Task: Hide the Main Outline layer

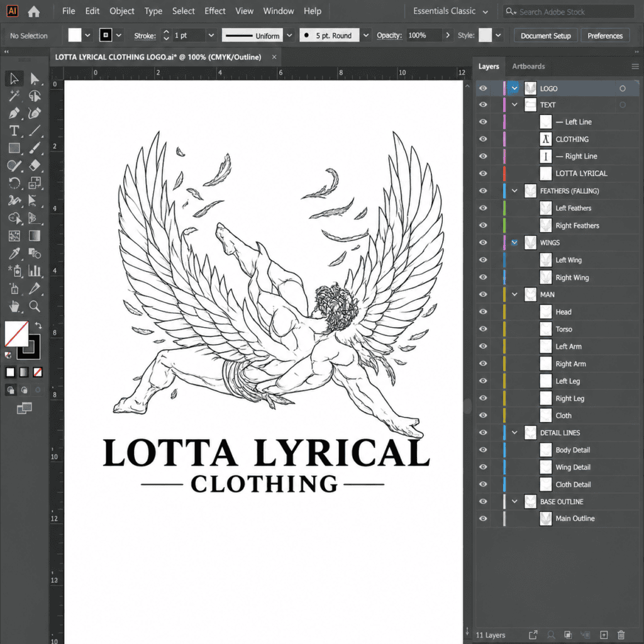Action: click(483, 518)
